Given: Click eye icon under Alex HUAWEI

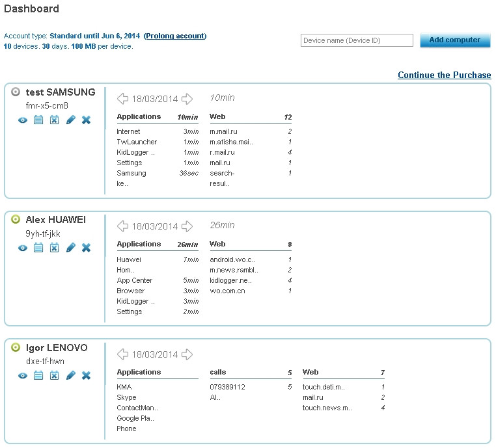Looking at the screenshot, I should [x=23, y=248].
